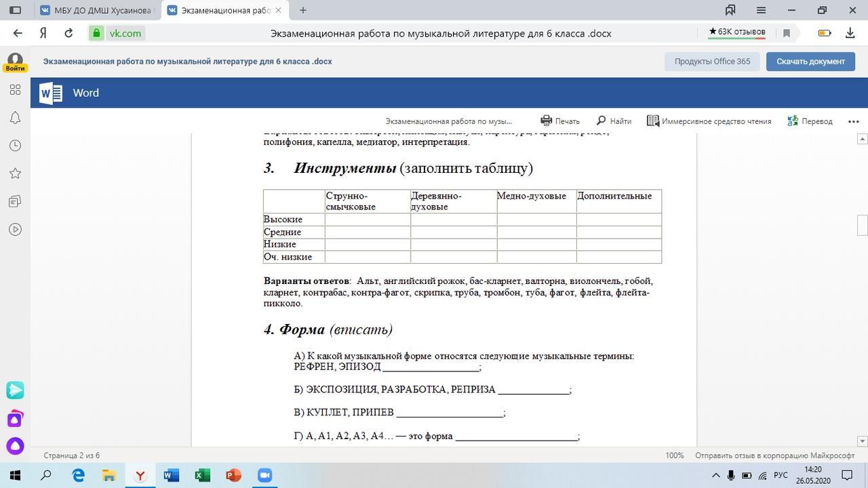Image resolution: width=868 pixels, height=488 pixels.
Task: Open the Перевод translate option
Action: [810, 121]
